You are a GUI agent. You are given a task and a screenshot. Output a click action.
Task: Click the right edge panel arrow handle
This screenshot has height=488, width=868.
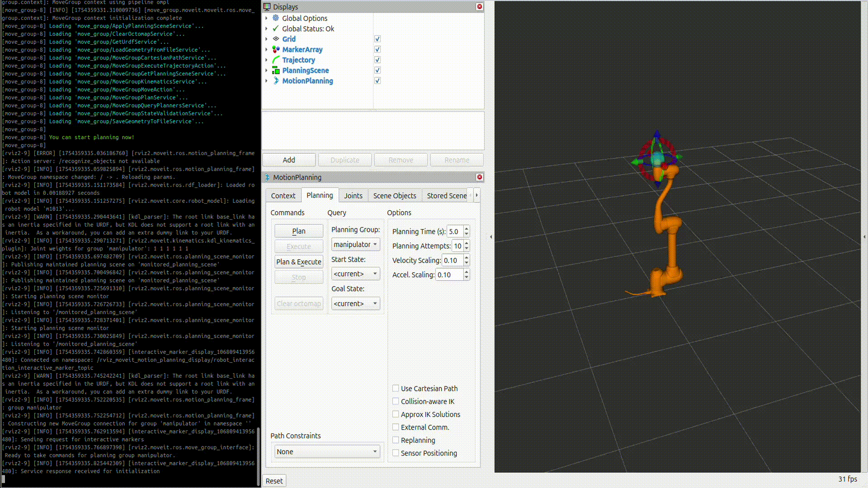click(x=864, y=237)
